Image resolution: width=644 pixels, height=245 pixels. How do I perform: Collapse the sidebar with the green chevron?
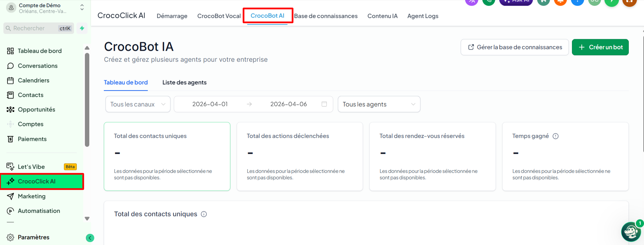90,238
